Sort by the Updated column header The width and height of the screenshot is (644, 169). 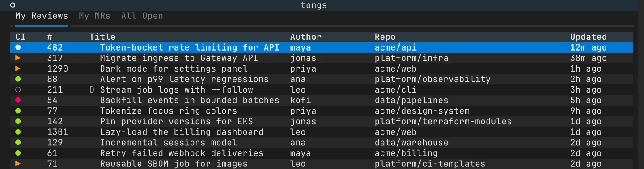tap(588, 37)
